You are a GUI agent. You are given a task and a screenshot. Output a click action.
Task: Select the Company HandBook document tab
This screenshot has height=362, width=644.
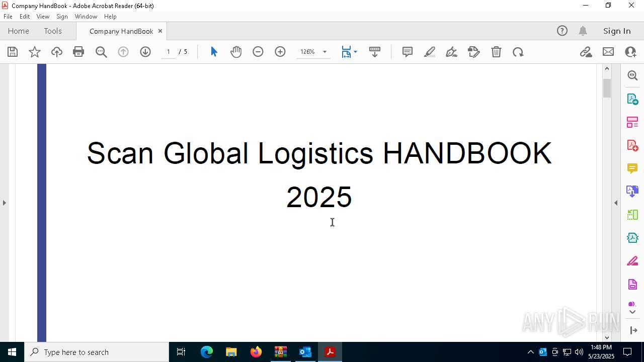click(121, 31)
